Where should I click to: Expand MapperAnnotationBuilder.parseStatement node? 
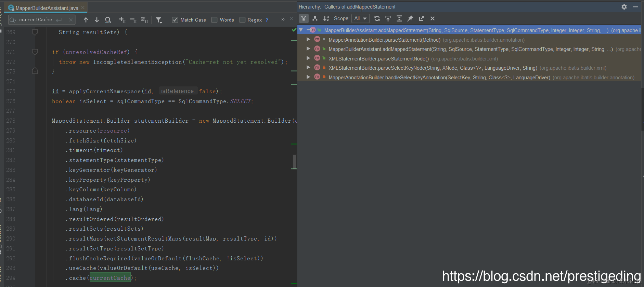[308, 40]
